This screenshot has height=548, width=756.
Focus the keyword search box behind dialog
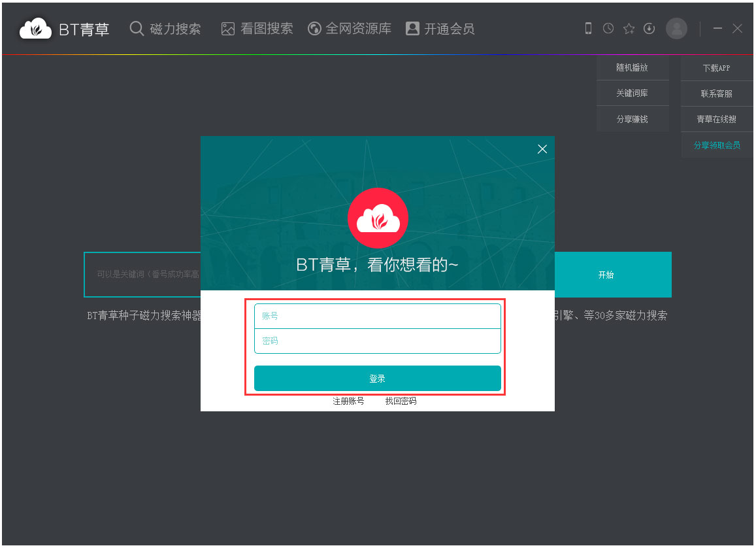click(x=142, y=275)
